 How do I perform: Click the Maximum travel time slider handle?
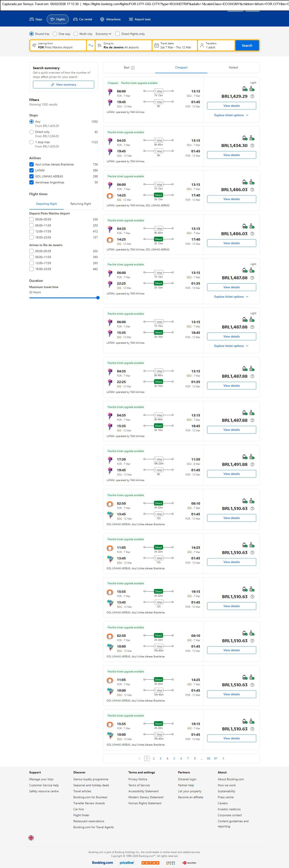[98, 297]
